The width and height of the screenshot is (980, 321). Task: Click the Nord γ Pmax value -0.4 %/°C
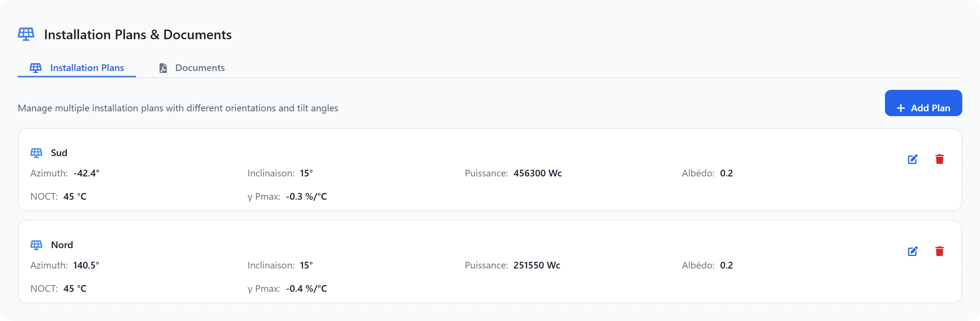[306, 288]
